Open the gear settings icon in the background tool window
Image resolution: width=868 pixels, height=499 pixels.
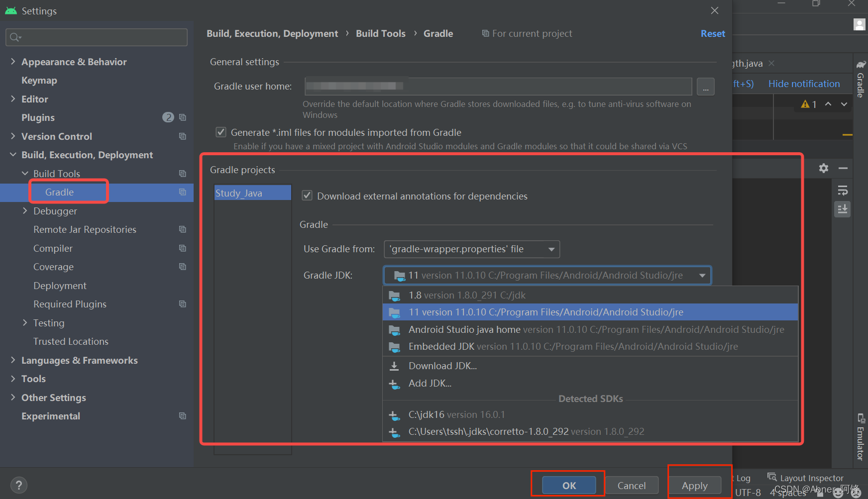click(824, 168)
